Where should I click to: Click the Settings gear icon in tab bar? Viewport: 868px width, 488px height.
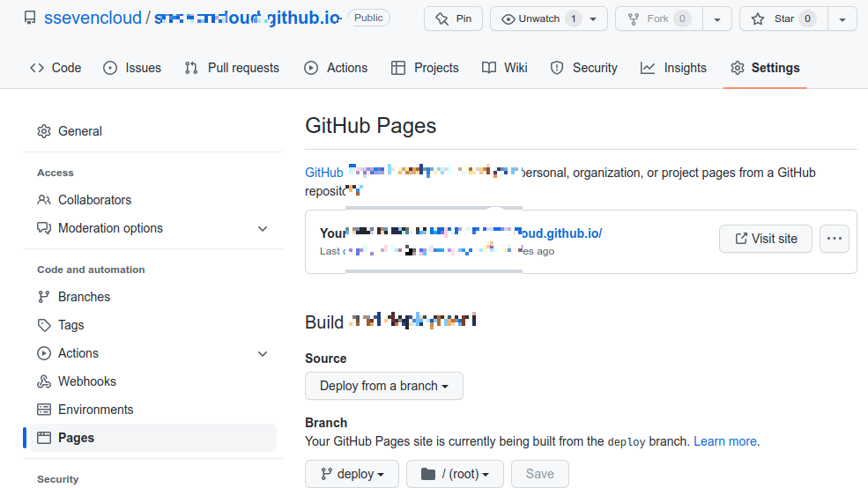tap(738, 68)
